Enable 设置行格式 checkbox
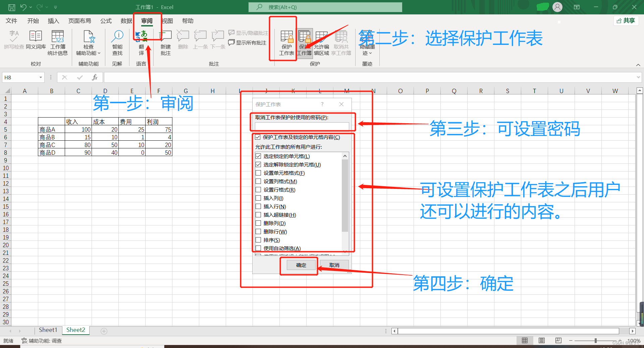Screen dimensions: 644x348 tap(258, 190)
